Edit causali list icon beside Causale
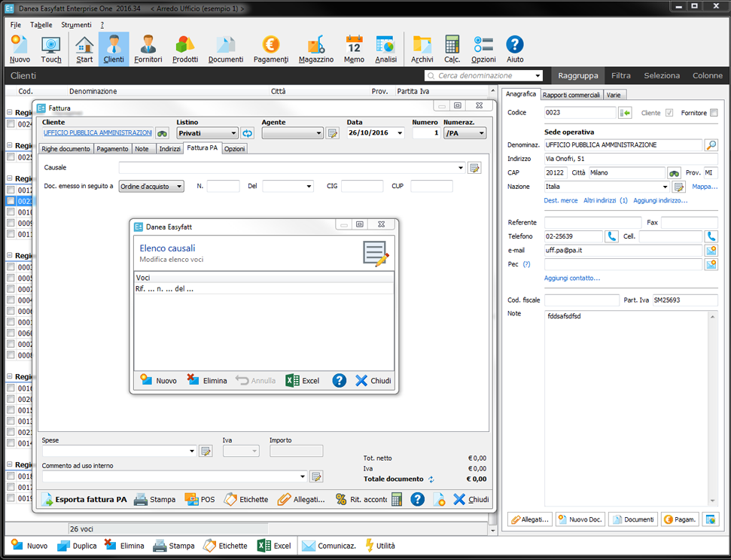 (x=474, y=168)
